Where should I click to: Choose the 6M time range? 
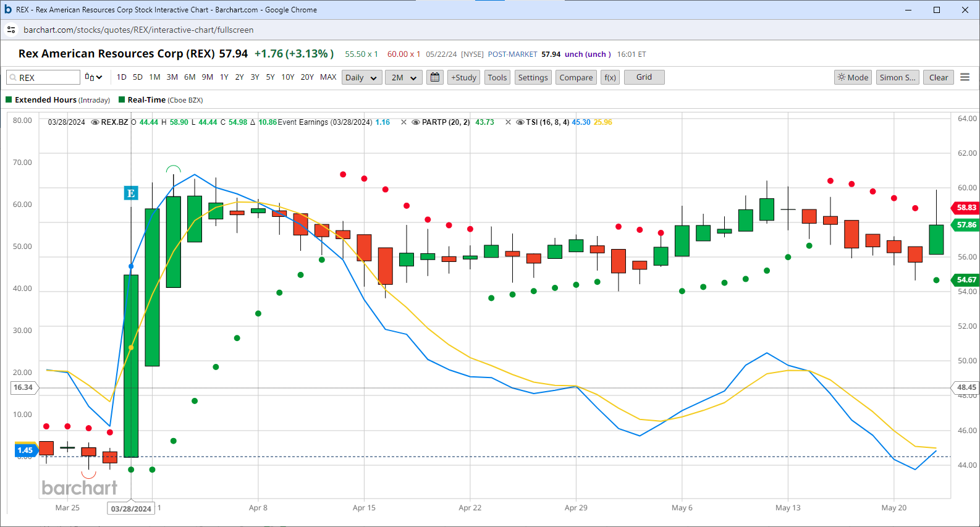pos(190,77)
